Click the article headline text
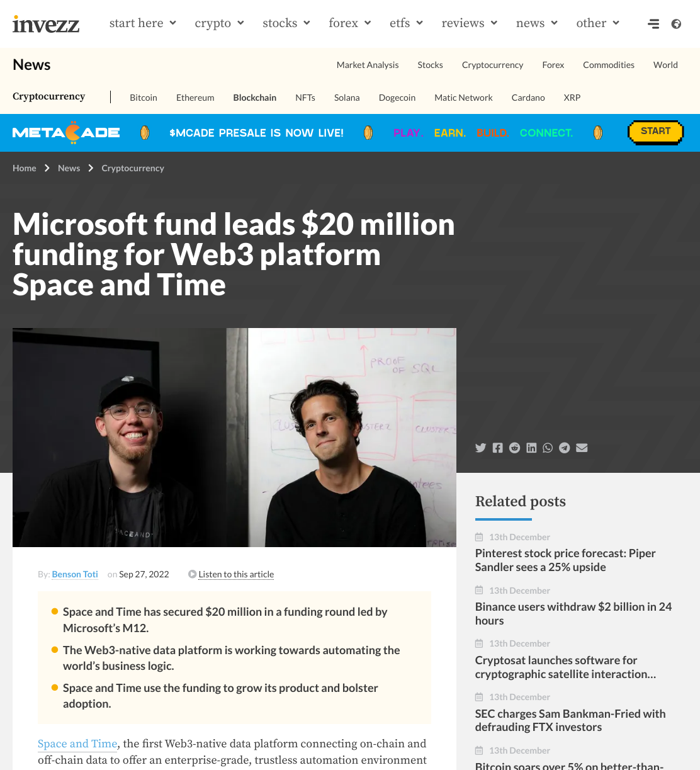 click(x=234, y=254)
